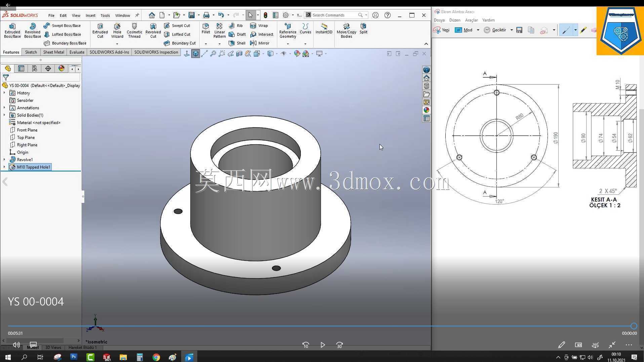Image resolution: width=644 pixels, height=362 pixels.
Task: Toggle Instant3D mode
Action: [x=324, y=29]
